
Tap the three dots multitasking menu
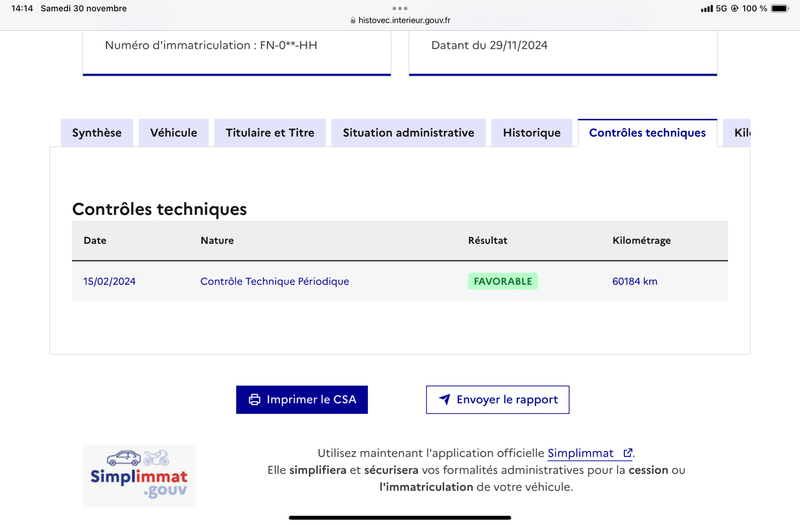pyautogui.click(x=400, y=8)
